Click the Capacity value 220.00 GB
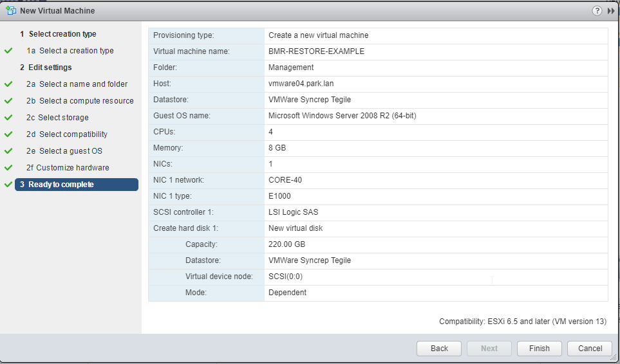 click(x=287, y=244)
